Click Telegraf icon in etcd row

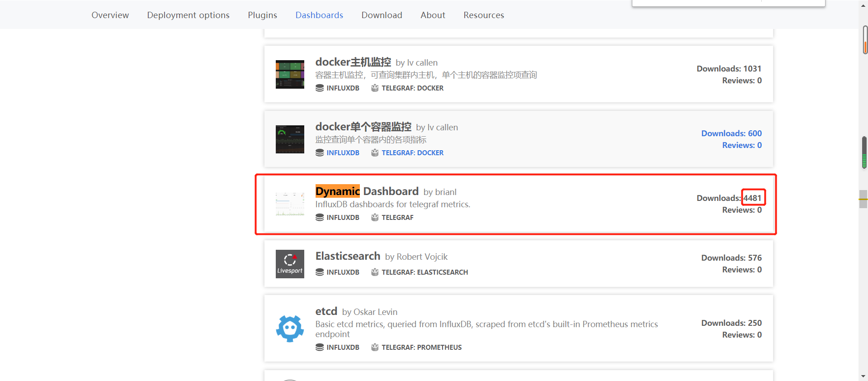375,347
